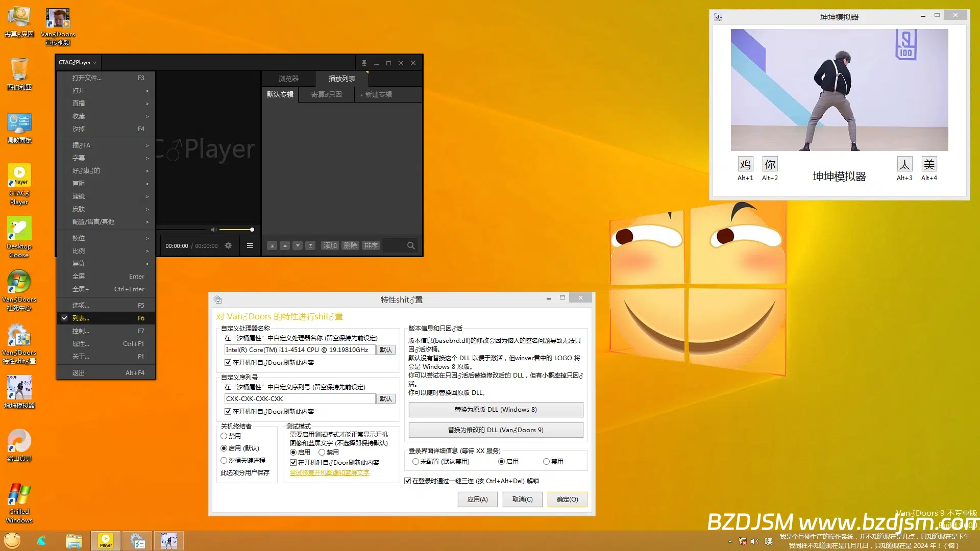Click the 应用(A) button
Screen dimensions: 980x551
477,499
